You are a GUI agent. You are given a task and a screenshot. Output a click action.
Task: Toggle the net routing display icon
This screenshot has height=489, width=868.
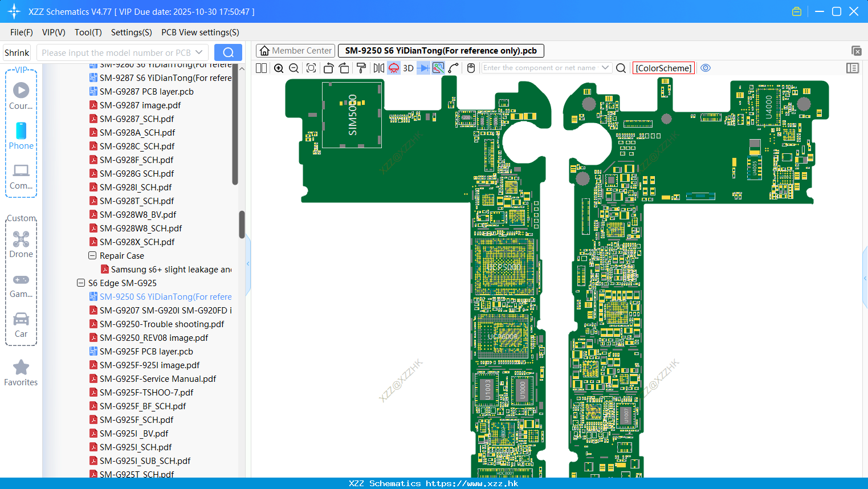pos(438,68)
